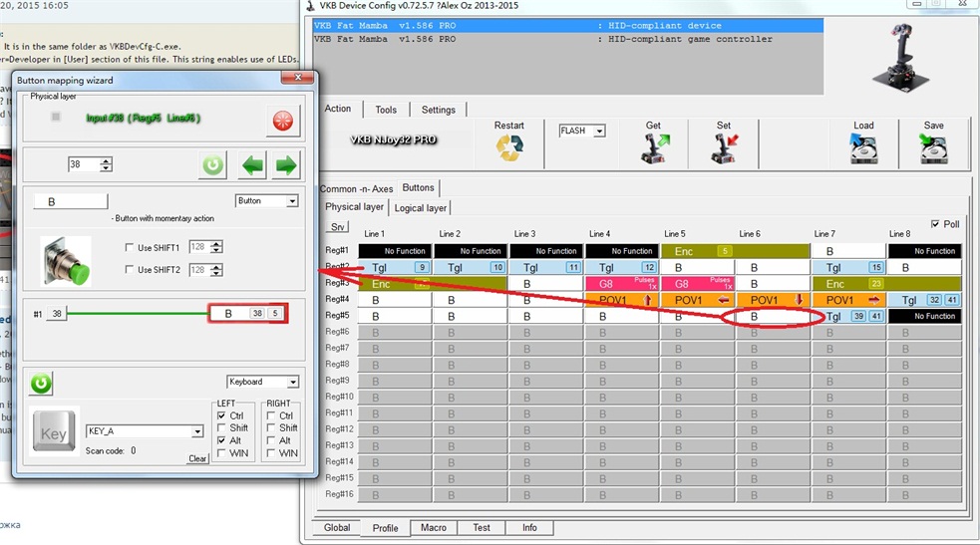Switch to the Tools tab
This screenshot has height=545, width=980.
click(x=386, y=110)
